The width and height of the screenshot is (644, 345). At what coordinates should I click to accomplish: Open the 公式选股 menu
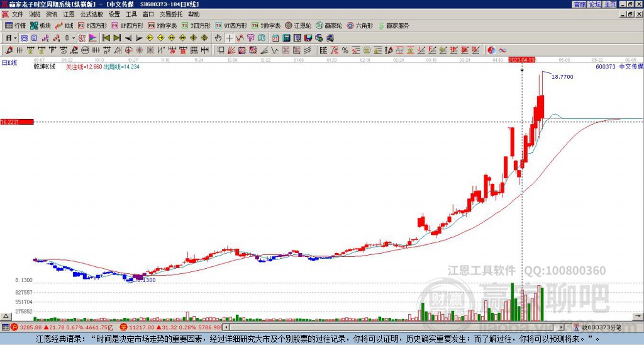[x=92, y=14]
